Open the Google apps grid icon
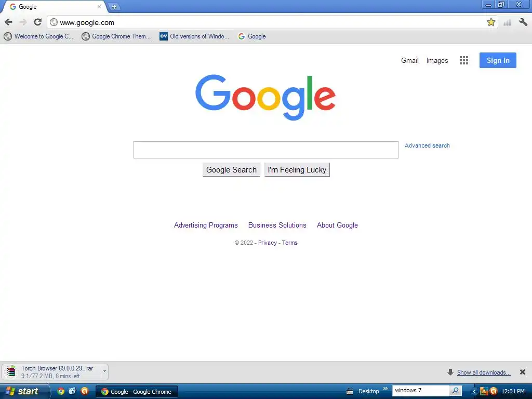Image resolution: width=532 pixels, height=399 pixels. pos(463,60)
